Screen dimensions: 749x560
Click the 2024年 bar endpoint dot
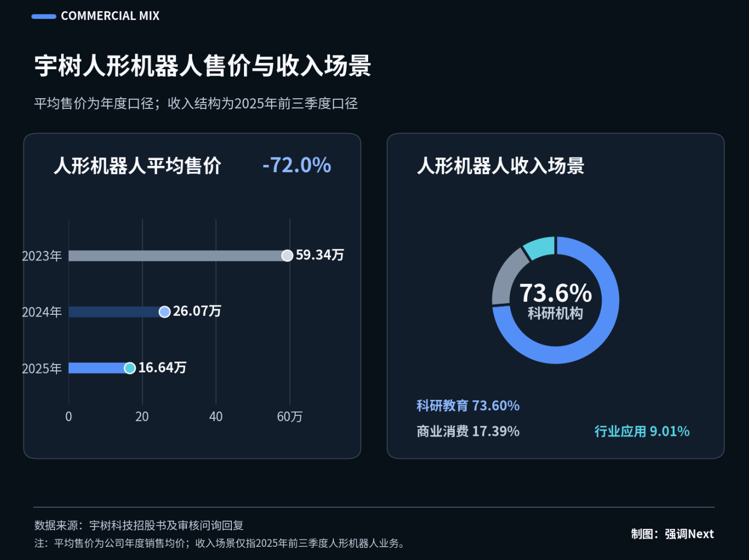click(x=164, y=312)
